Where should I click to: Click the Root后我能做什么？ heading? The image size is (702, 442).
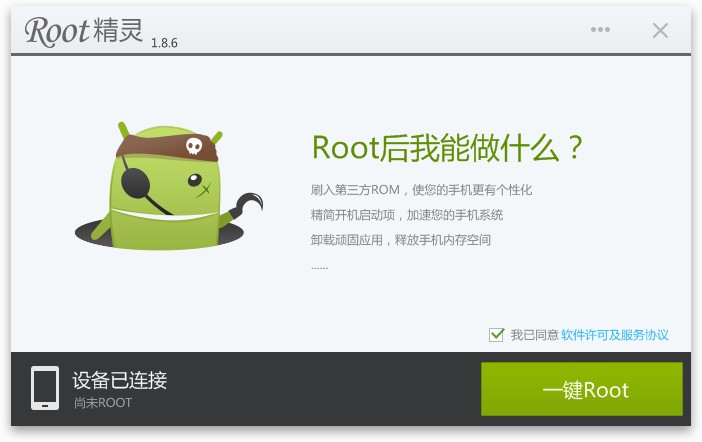point(447,148)
